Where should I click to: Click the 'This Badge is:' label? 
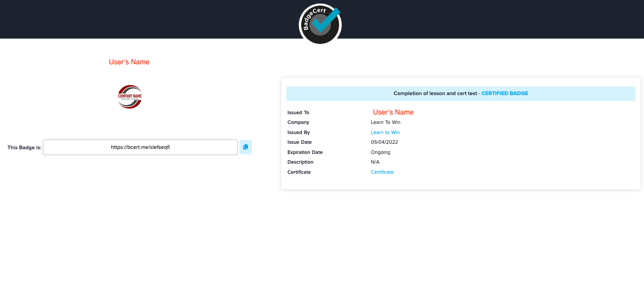click(24, 148)
